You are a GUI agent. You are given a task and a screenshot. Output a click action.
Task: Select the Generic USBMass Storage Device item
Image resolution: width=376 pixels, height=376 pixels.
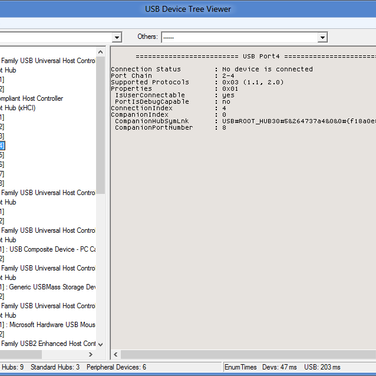pyautogui.click(x=48, y=287)
